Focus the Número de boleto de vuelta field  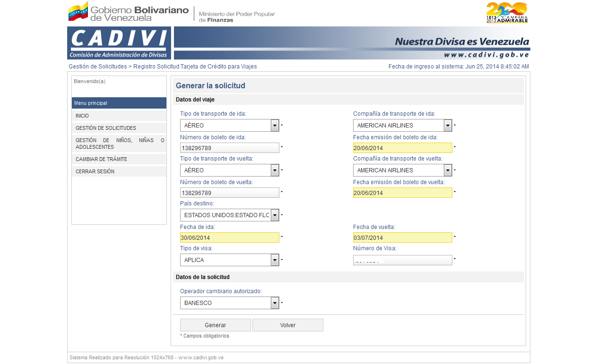click(230, 193)
